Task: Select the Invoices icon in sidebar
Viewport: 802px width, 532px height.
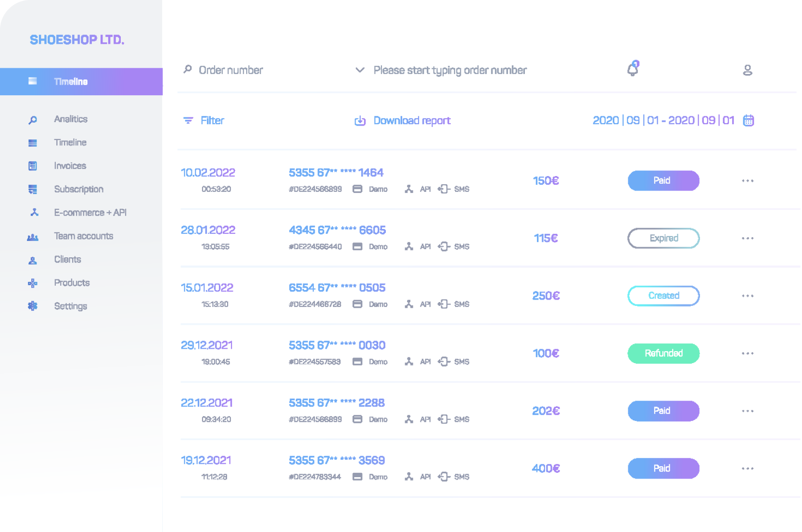Action: pos(32,165)
